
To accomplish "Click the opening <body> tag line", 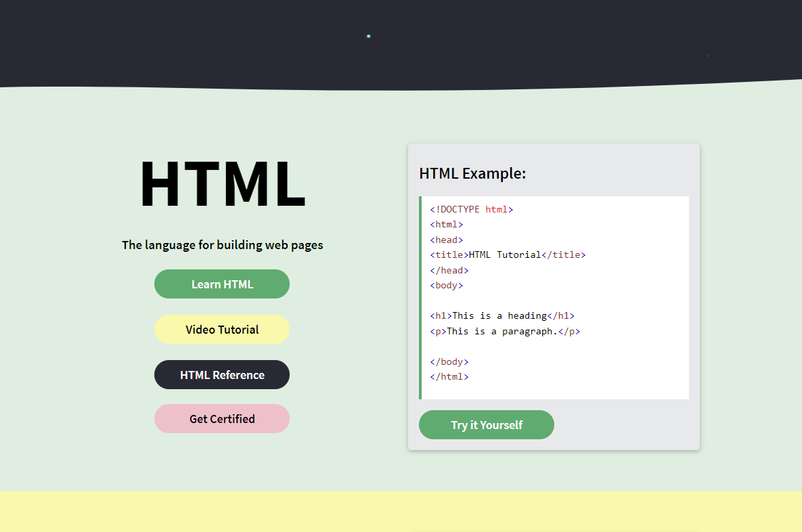I will pyautogui.click(x=447, y=286).
